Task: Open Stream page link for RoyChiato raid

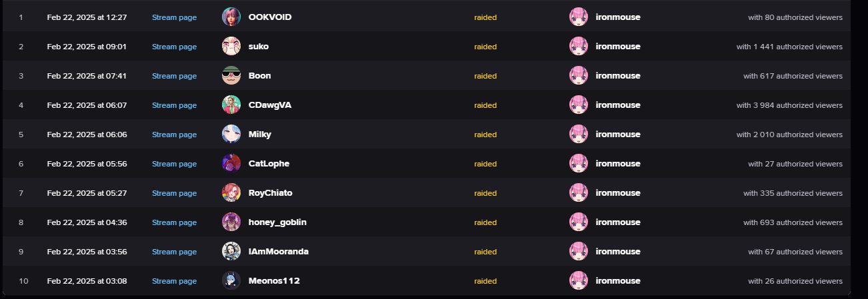Action: 174,193
